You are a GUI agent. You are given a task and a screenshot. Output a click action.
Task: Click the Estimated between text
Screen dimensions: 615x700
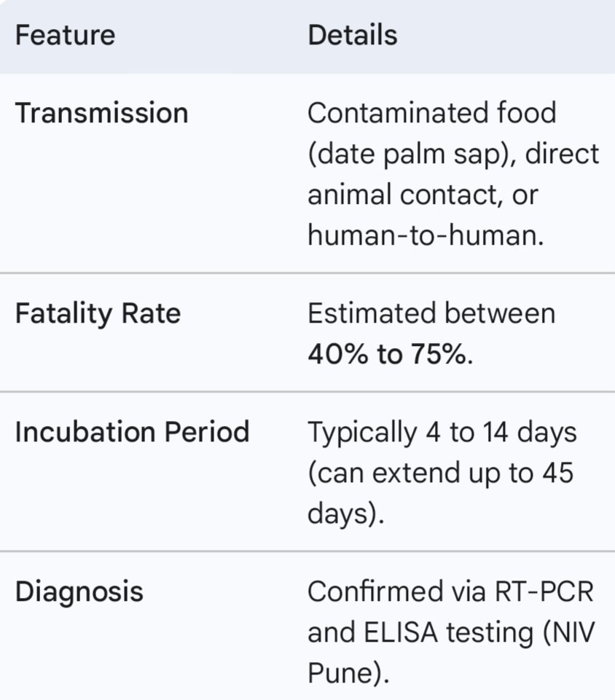[431, 313]
